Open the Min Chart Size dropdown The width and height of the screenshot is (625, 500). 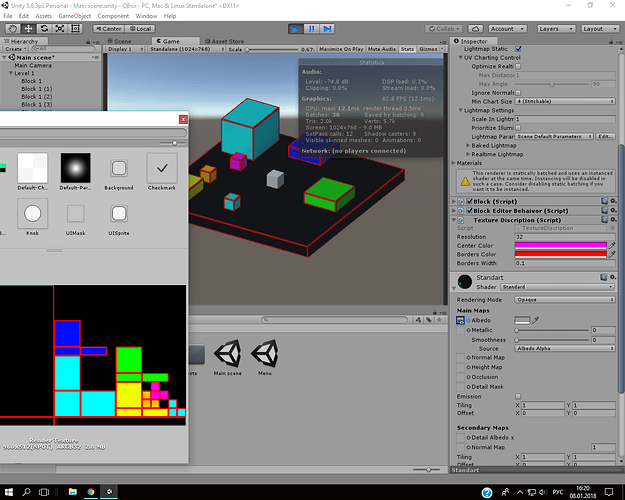pos(565,101)
